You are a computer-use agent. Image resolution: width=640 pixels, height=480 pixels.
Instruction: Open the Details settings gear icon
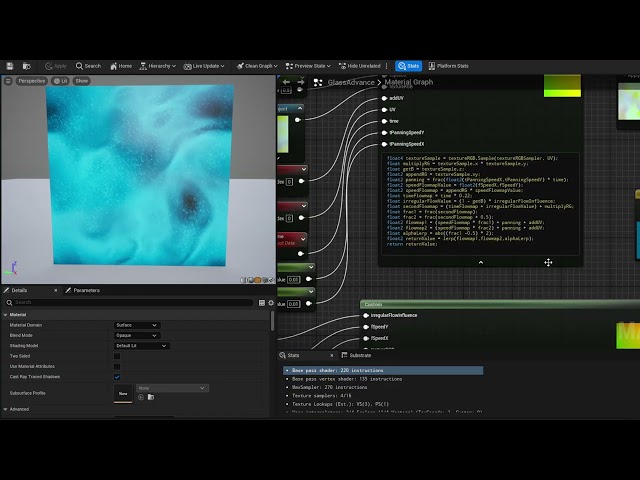tap(271, 302)
